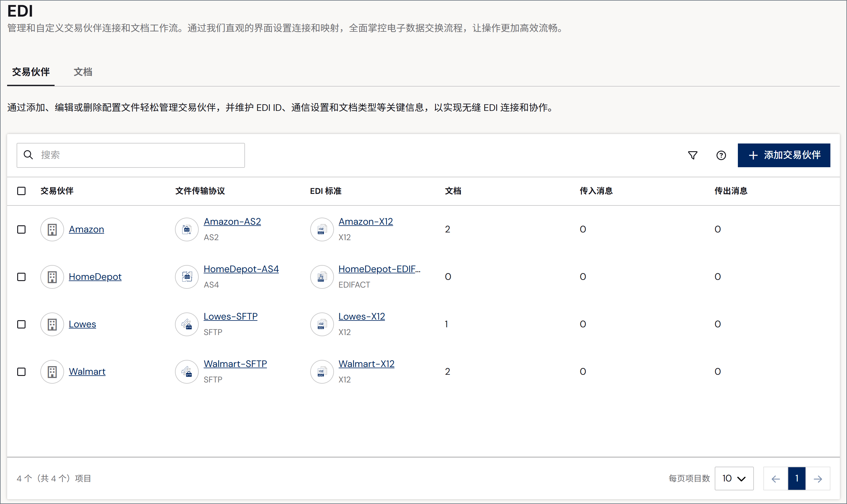The image size is (847, 504).
Task: Open the HomeDepot partner link
Action: coord(95,277)
